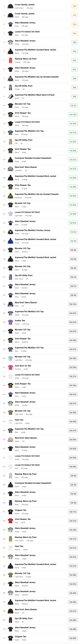Open the Tan Zip-Off Utility Pant title
The image size is (80, 644).
(x=23, y=140)
